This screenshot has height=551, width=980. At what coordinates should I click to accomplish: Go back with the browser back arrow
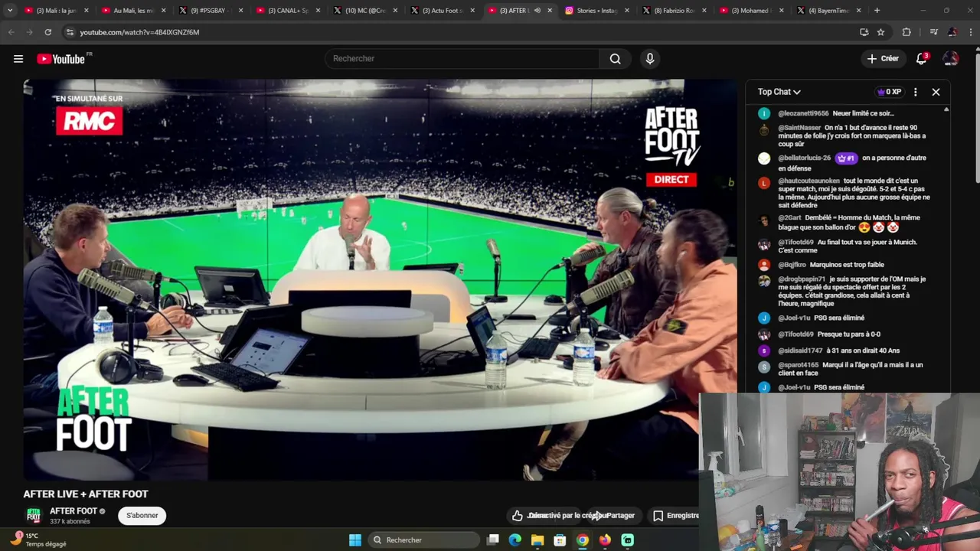pos(11,32)
